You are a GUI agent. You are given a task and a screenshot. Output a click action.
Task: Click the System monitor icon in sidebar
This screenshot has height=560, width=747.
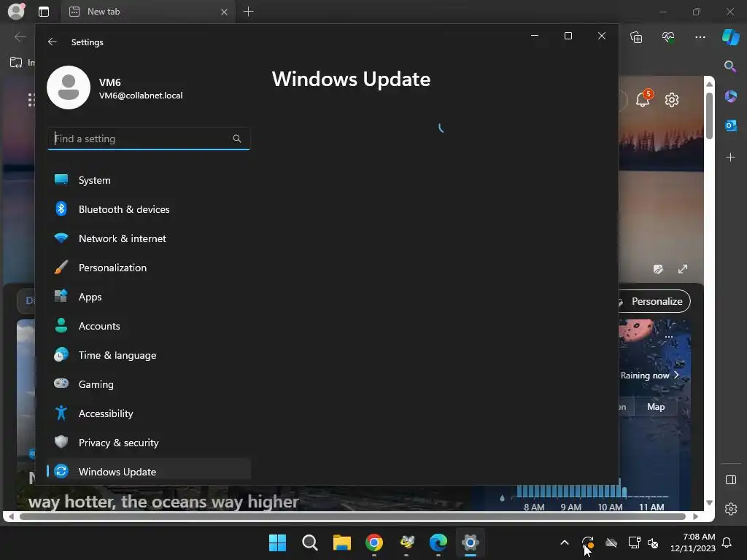pos(61,179)
